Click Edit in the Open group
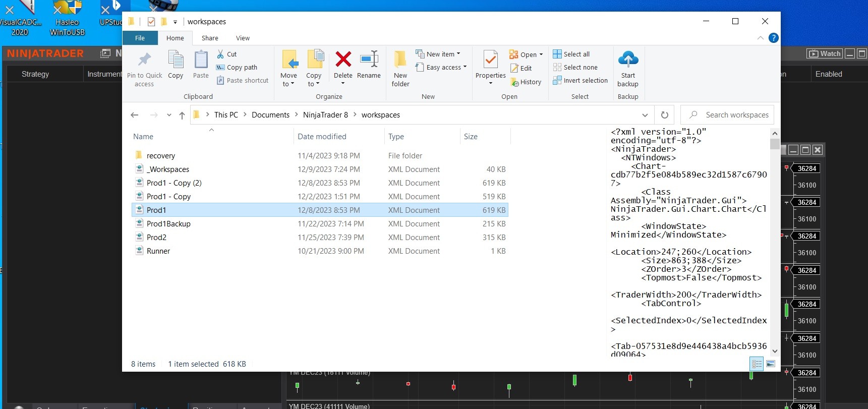Viewport: 868px width, 409px height. point(521,68)
